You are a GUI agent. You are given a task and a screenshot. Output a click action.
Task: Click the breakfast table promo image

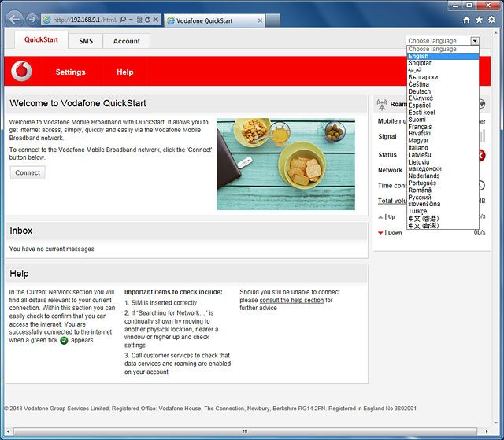[x=286, y=165]
